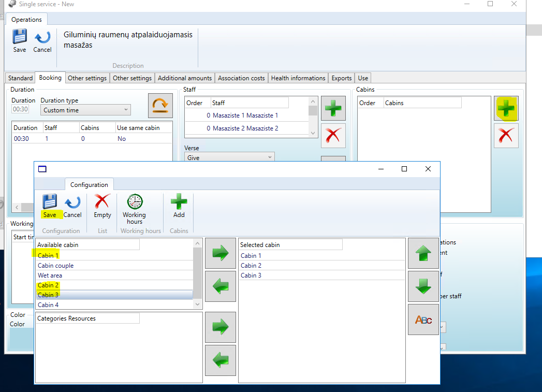Viewport: 542px width, 392px height.
Task: Select Cabin 2 in the Available cabin list
Action: point(115,285)
